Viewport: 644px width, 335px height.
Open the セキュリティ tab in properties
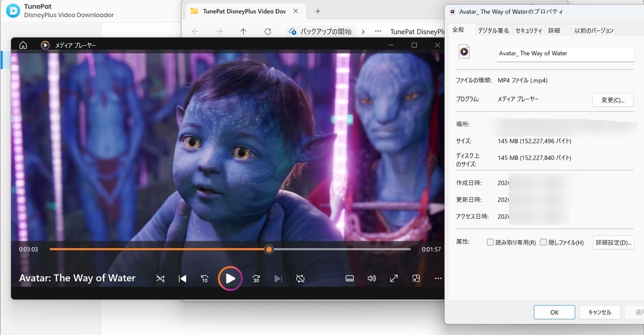pyautogui.click(x=529, y=31)
